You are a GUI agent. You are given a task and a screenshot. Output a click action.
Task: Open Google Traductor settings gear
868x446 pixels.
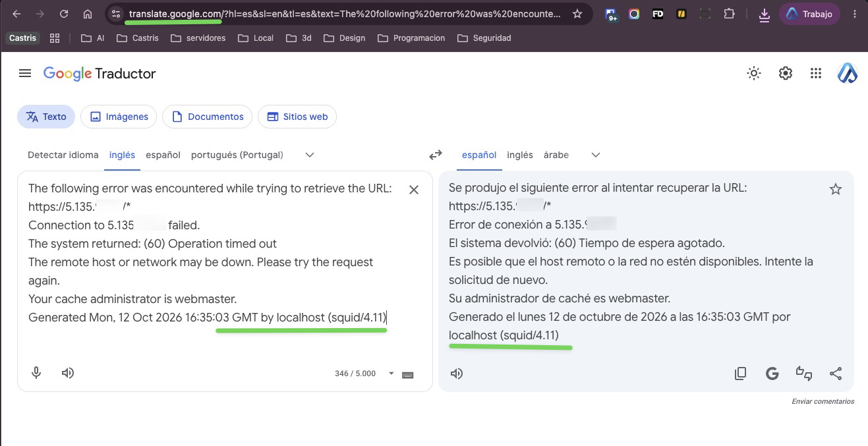[x=786, y=74]
